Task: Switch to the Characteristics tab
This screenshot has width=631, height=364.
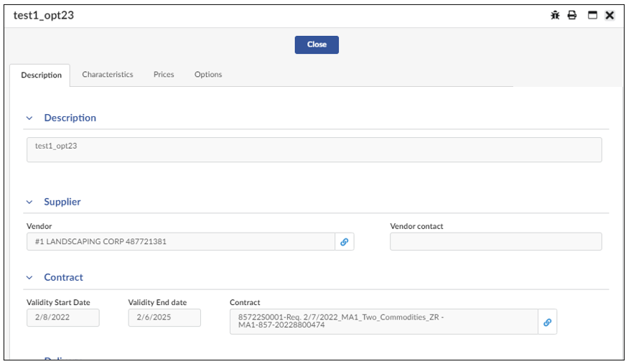Action: tap(108, 75)
